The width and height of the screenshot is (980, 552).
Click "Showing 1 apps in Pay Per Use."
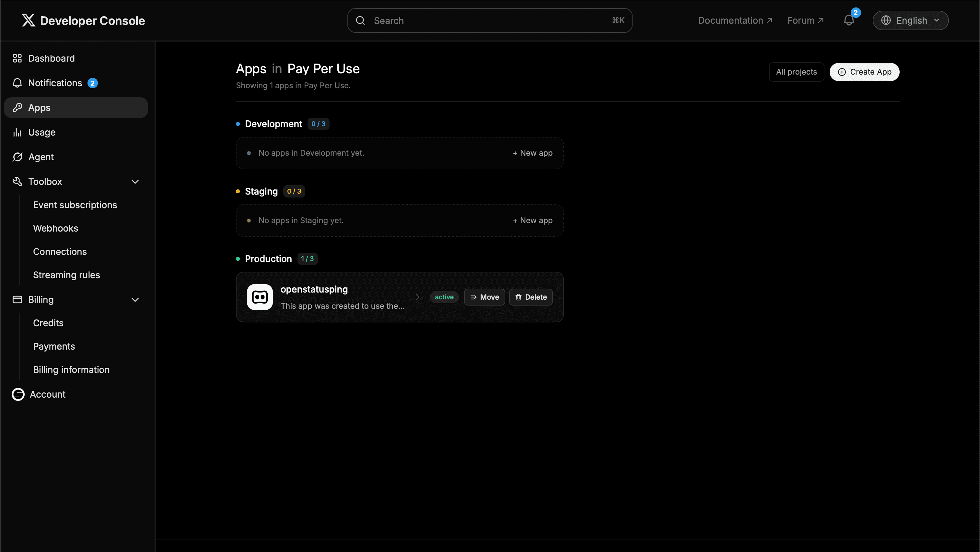pyautogui.click(x=293, y=86)
